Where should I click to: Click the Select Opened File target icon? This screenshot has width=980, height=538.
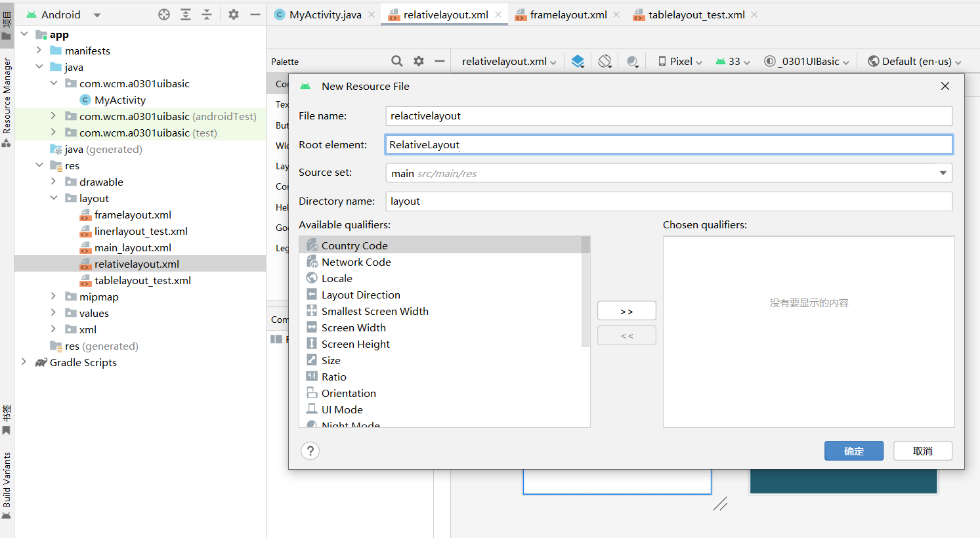164,14
